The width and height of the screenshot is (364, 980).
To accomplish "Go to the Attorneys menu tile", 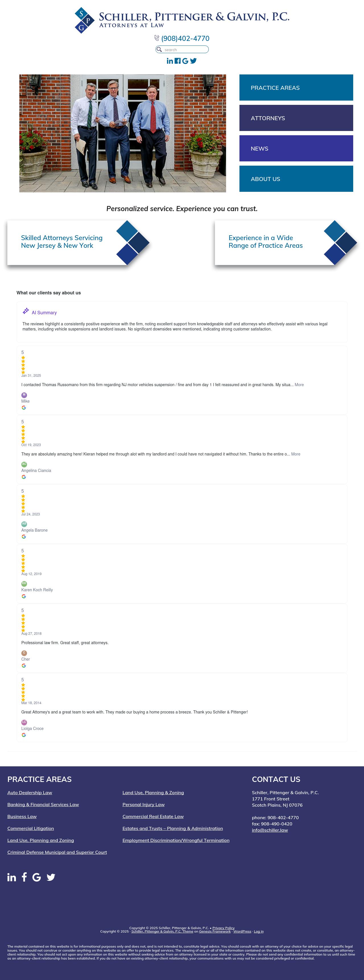I will 296,118.
